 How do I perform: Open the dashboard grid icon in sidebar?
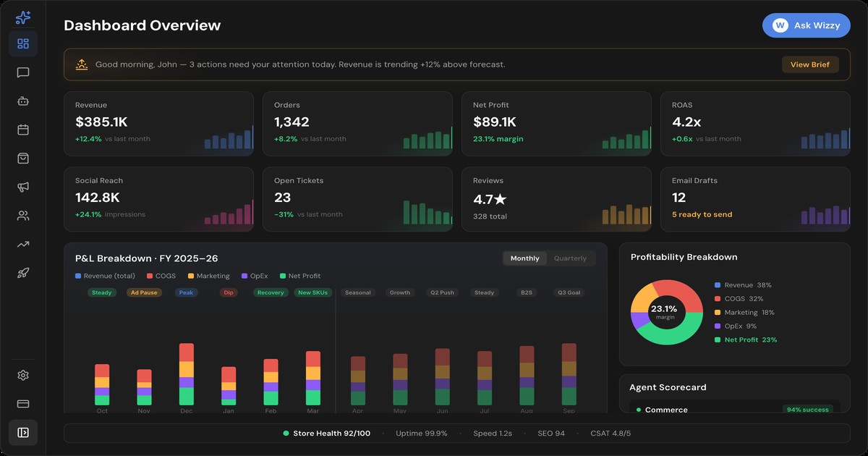pos(23,44)
